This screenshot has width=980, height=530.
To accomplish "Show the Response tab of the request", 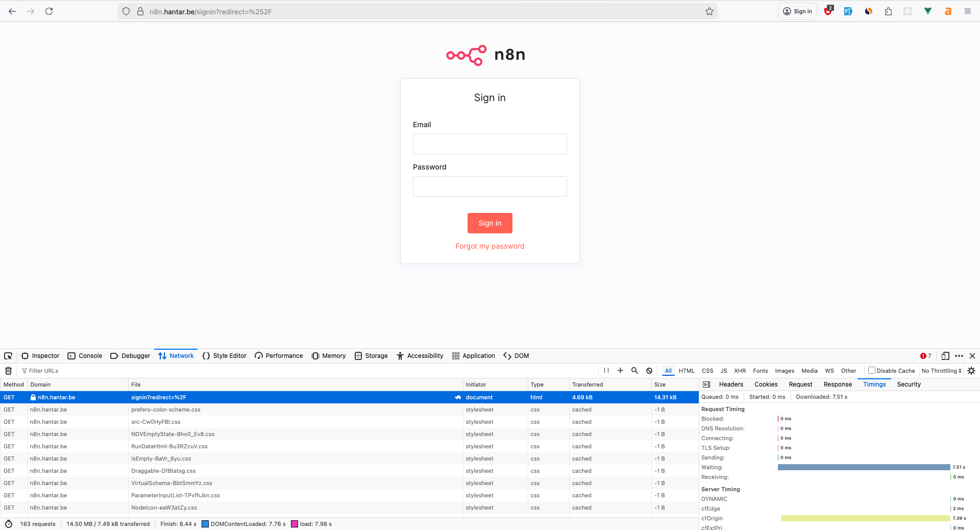I will click(838, 384).
